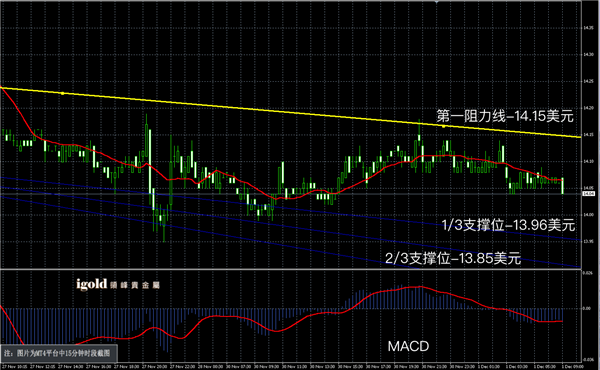Screen dimensions: 600x370
Task: Click the tall spike candle near 27 Nov 20:00
Action: 146,153
